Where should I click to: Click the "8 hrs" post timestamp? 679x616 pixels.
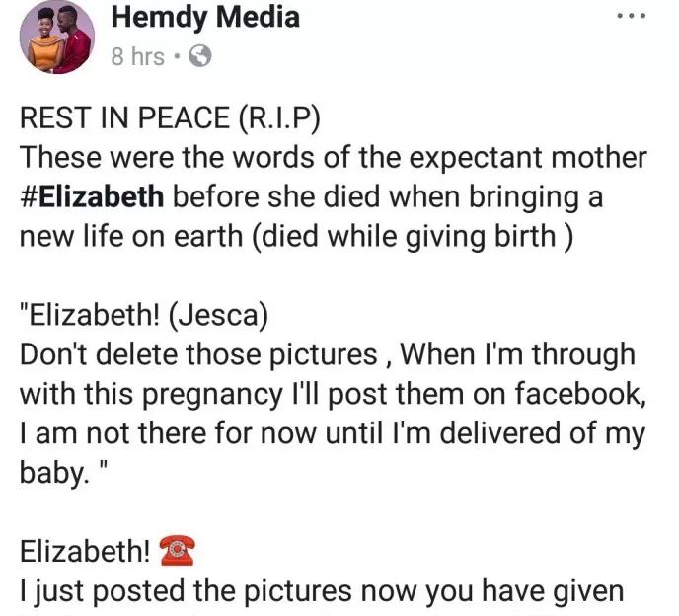pyautogui.click(x=137, y=57)
